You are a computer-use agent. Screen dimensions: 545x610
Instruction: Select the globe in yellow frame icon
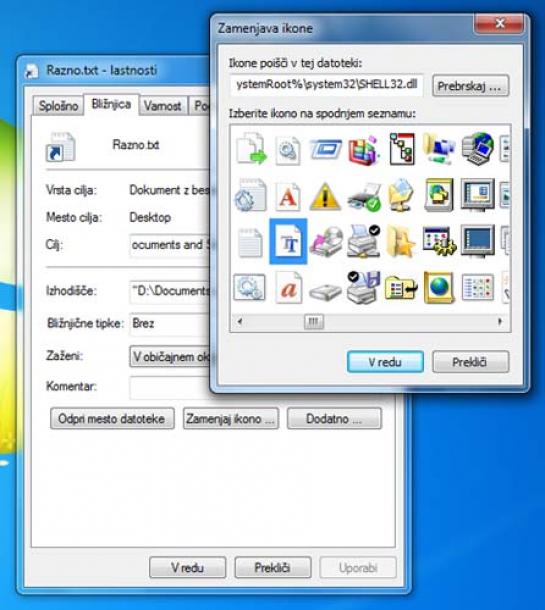coord(439,288)
